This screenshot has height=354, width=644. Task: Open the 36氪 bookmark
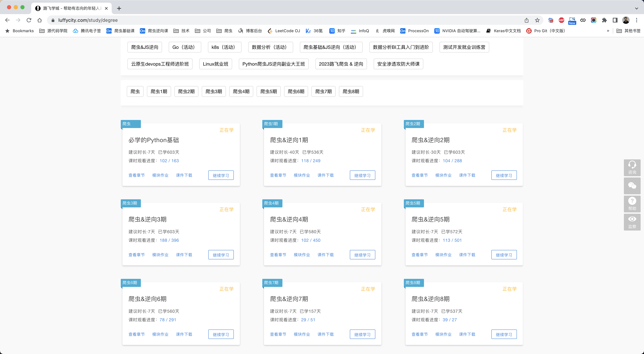(x=314, y=31)
